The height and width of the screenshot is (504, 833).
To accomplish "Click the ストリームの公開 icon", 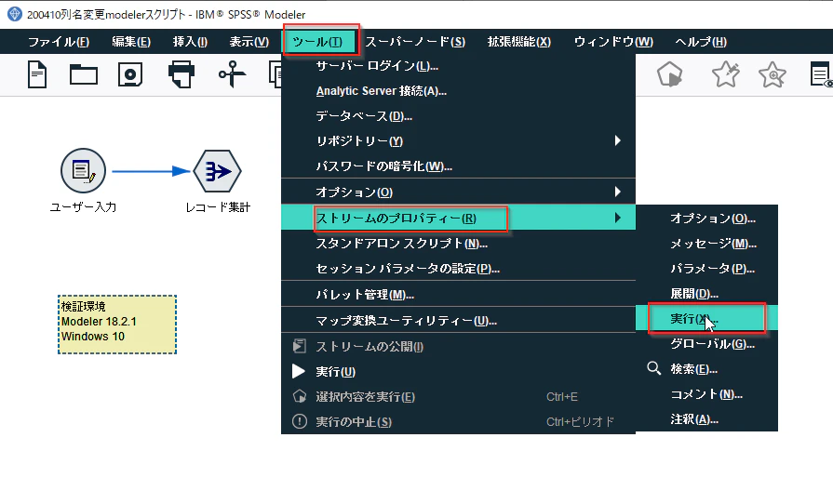I will (x=299, y=347).
